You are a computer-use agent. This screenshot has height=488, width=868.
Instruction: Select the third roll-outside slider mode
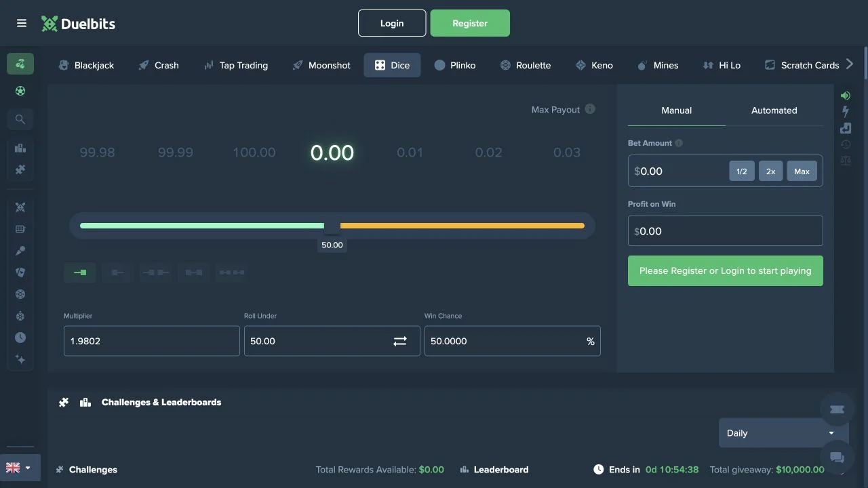(155, 272)
